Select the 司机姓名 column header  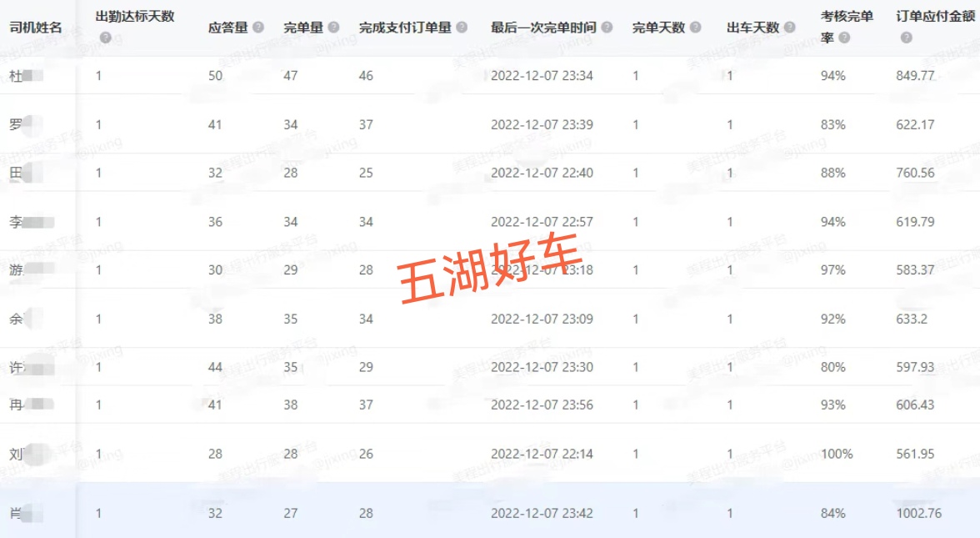point(35,28)
